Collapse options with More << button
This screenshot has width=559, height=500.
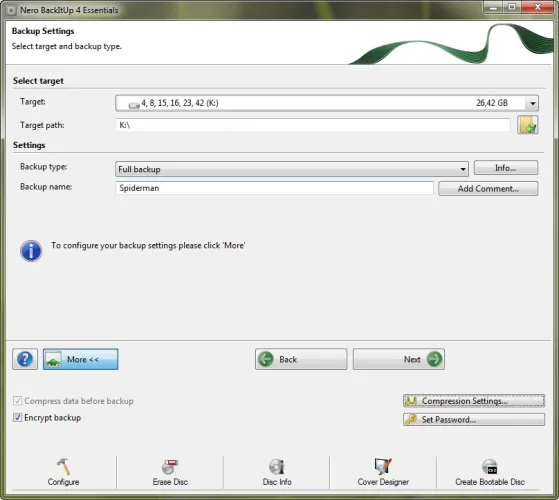(81, 359)
